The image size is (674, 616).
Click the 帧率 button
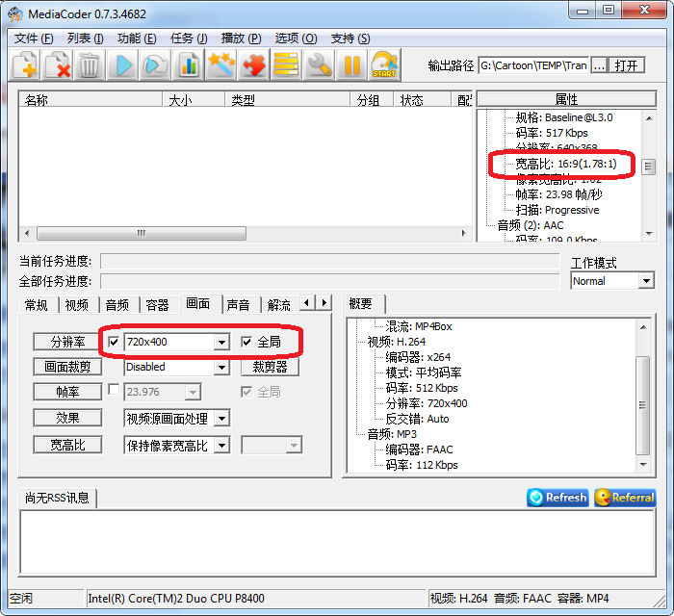(x=68, y=392)
